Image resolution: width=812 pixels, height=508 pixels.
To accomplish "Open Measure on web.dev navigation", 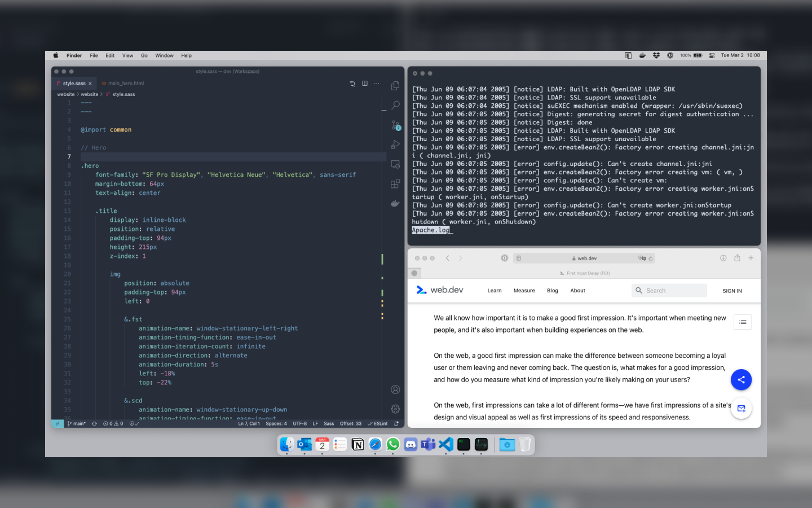I will coord(524,291).
